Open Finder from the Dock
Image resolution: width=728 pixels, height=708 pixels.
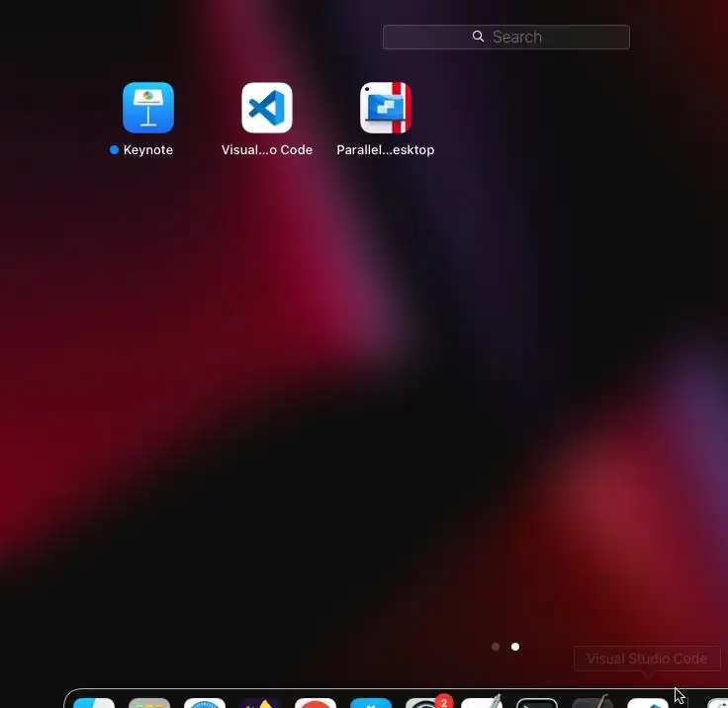coord(94,702)
